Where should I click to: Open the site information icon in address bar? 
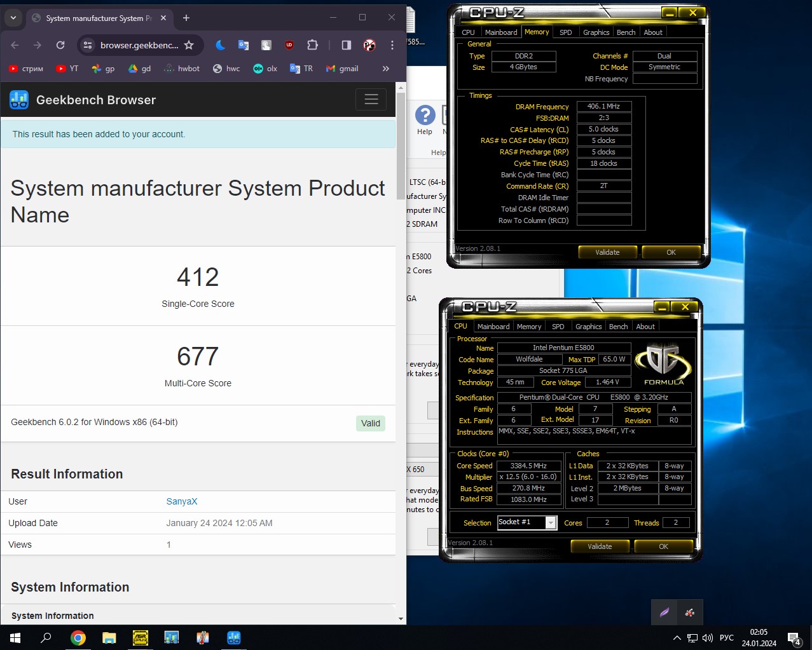pos(88,45)
